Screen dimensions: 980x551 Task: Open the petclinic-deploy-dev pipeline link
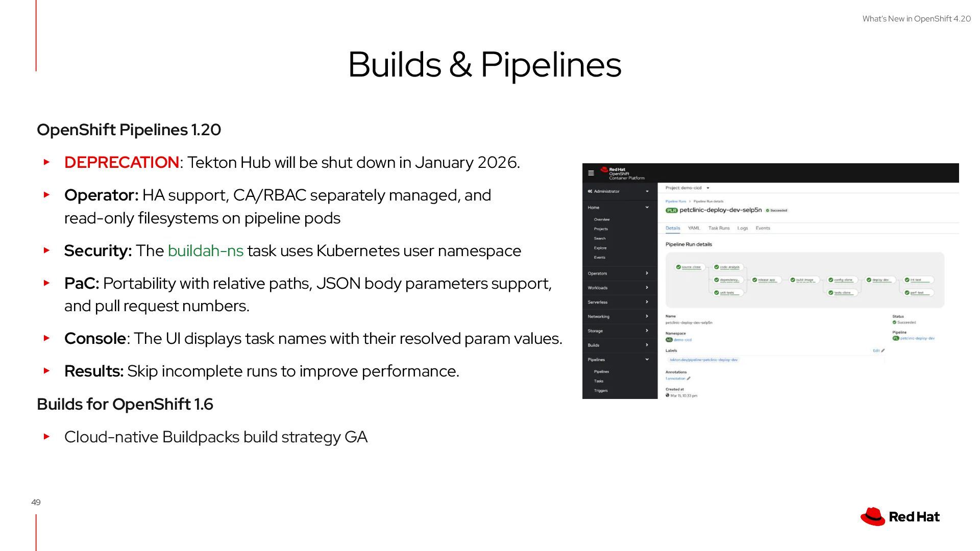pos(917,338)
